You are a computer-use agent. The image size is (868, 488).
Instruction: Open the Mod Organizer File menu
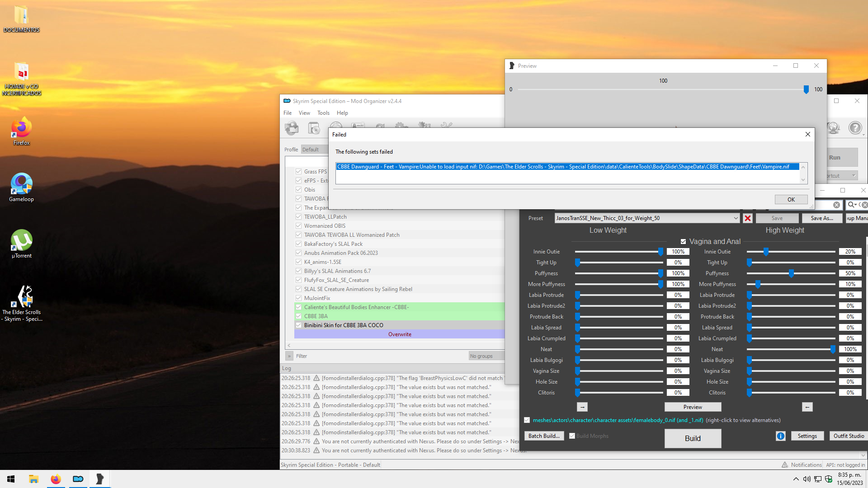(x=288, y=113)
